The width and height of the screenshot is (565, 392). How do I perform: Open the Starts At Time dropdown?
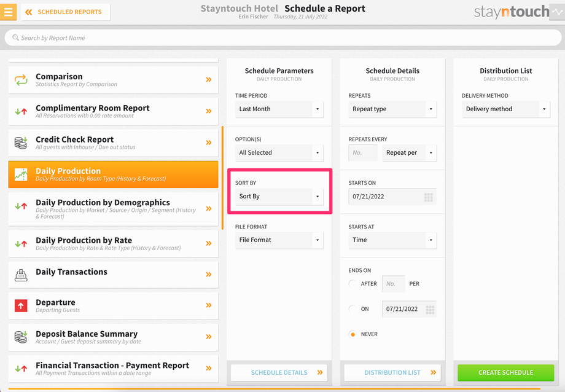coord(392,240)
